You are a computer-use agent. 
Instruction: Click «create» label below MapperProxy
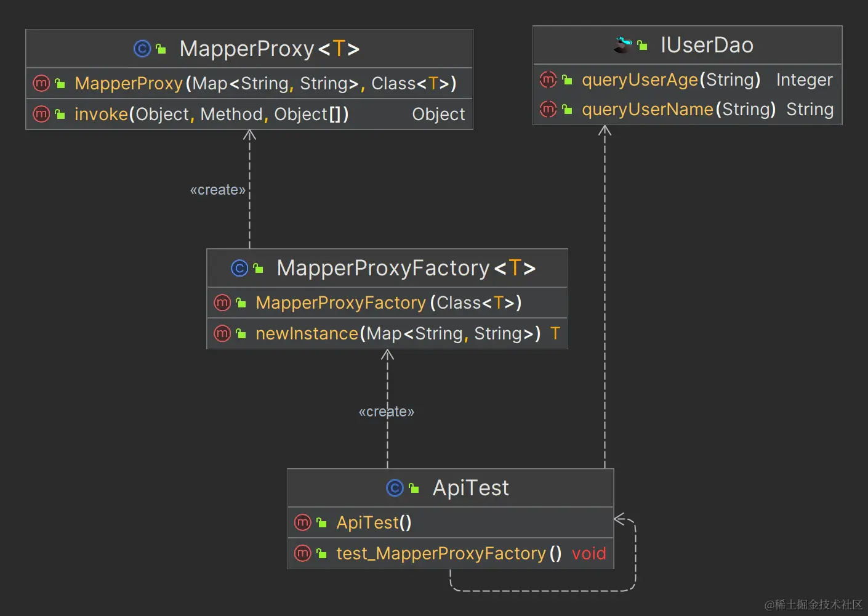tap(218, 190)
